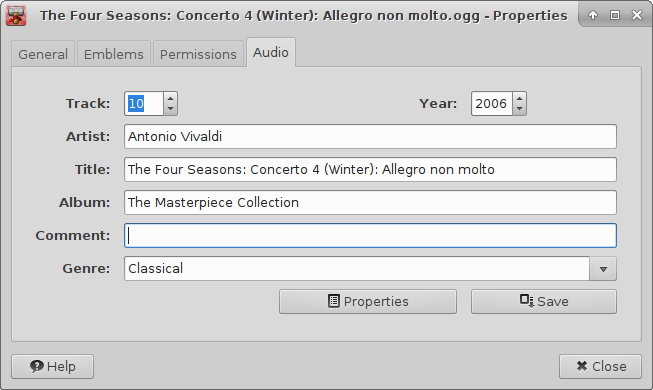Image resolution: width=653 pixels, height=390 pixels.
Task: Switch to the General tab
Action: pos(43,54)
